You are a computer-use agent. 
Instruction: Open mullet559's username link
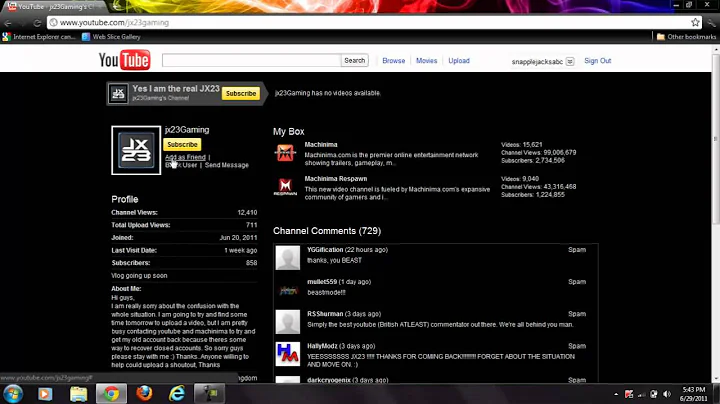[322, 282]
